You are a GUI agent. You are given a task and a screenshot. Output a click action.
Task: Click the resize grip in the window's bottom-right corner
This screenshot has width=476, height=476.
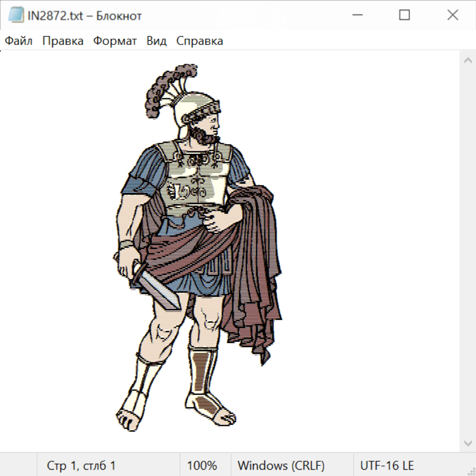pyautogui.click(x=471, y=471)
